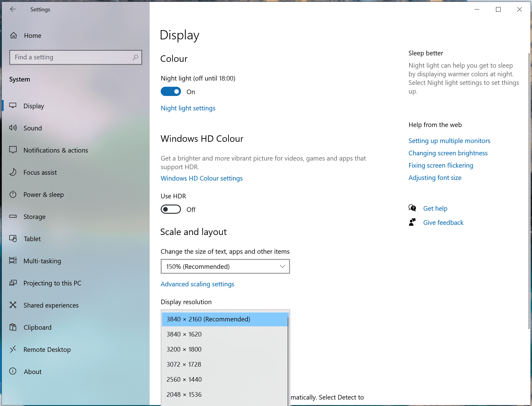This screenshot has width=532, height=406.
Task: Open Sound settings via speaker icon
Action: [13, 128]
